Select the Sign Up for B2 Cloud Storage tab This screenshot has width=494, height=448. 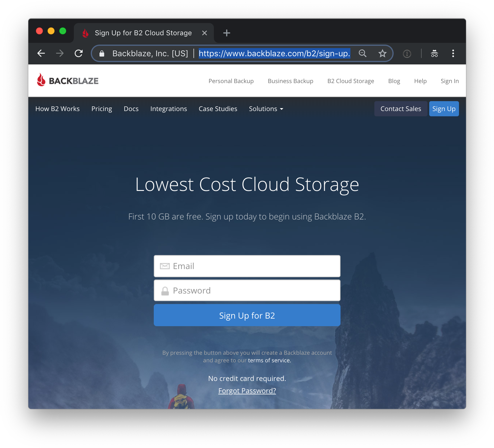[x=143, y=33]
